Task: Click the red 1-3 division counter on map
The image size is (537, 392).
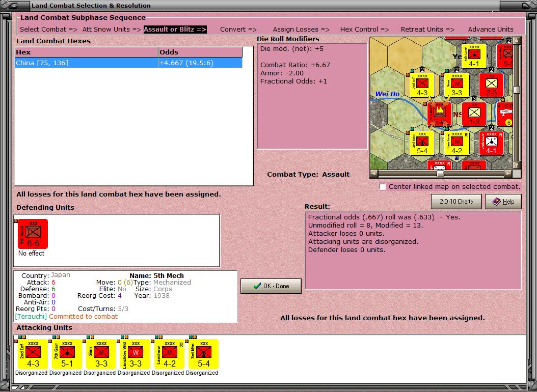Action: (x=474, y=114)
